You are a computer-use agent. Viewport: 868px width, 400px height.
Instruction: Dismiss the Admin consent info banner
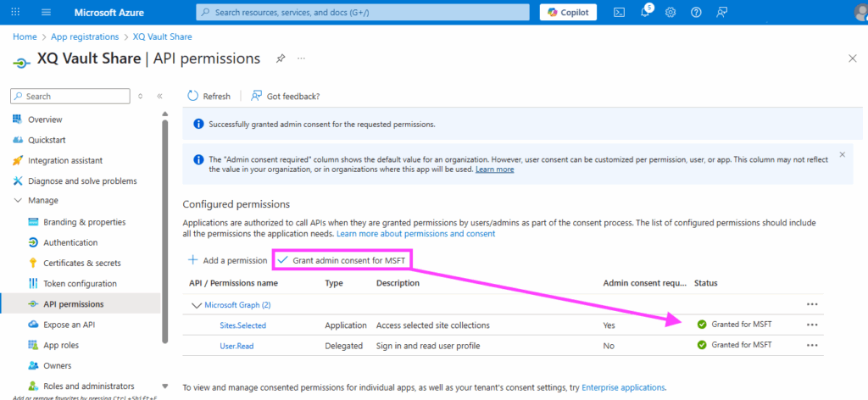842,155
